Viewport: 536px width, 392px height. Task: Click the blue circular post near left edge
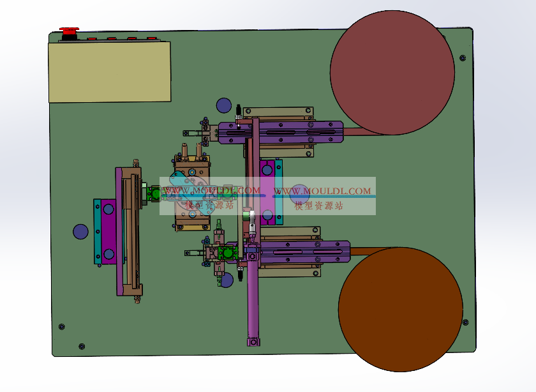coord(80,231)
